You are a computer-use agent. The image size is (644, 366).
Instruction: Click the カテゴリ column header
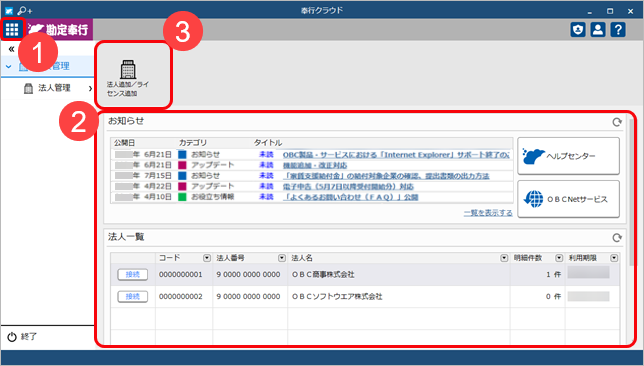(x=193, y=143)
